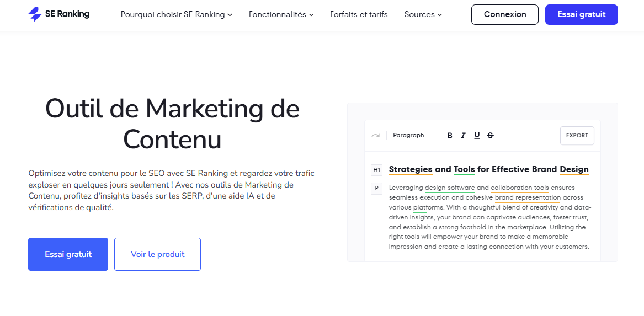Click the heading Strategies and Tools text

[430, 169]
